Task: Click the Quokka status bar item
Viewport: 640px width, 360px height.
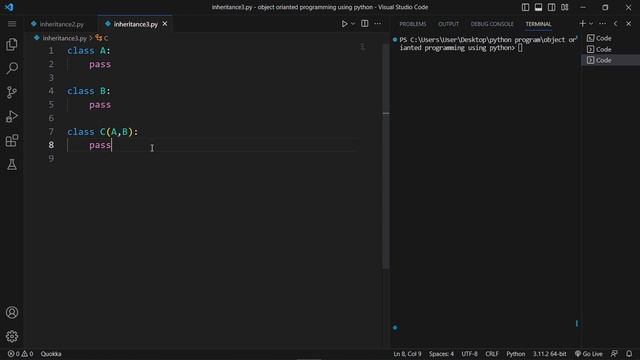Action: tap(51, 354)
